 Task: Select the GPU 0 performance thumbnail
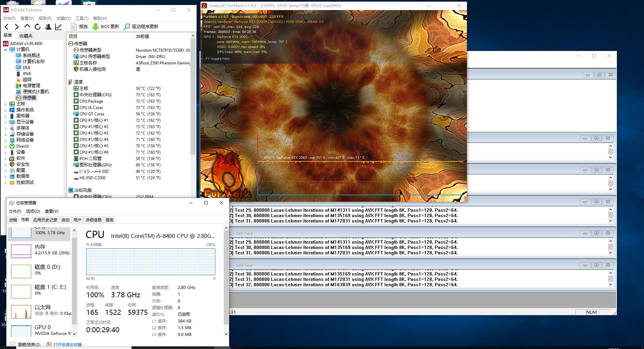(x=21, y=331)
